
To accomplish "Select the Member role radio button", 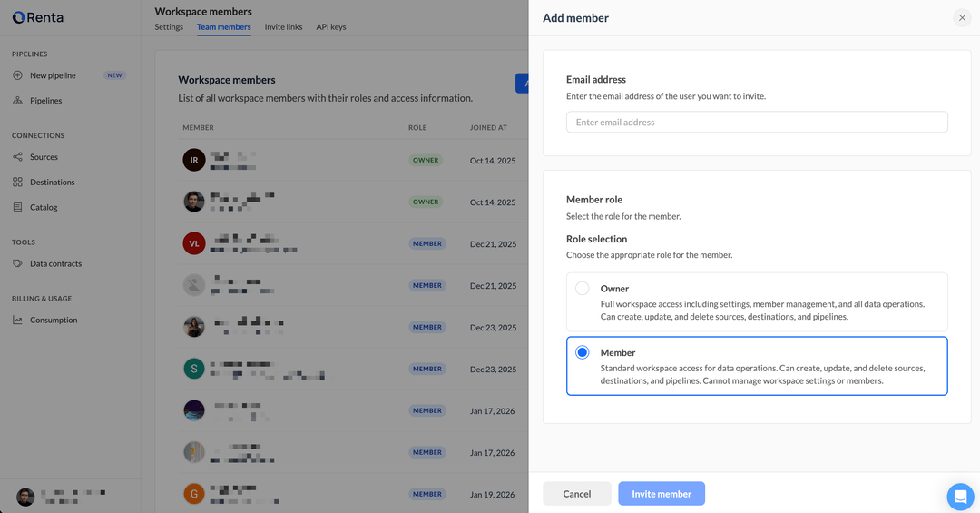I will (x=583, y=352).
